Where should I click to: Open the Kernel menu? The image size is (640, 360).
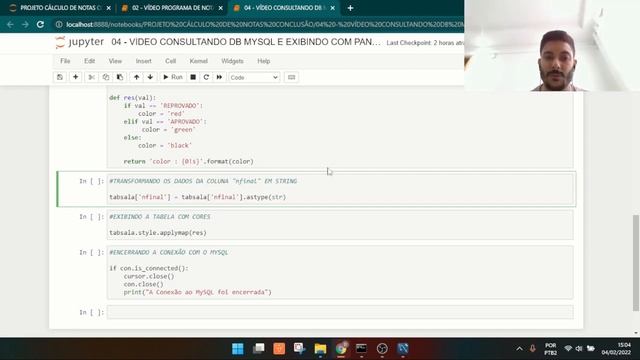(x=198, y=61)
